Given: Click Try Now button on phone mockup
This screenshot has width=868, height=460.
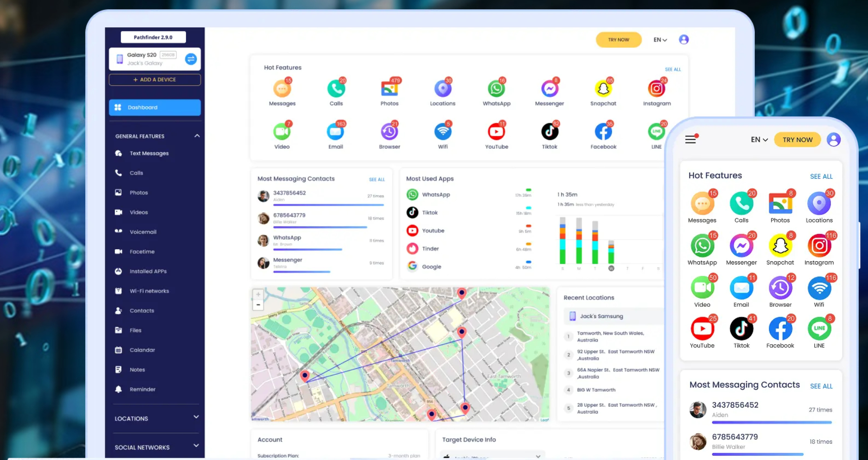Looking at the screenshot, I should tap(798, 139).
